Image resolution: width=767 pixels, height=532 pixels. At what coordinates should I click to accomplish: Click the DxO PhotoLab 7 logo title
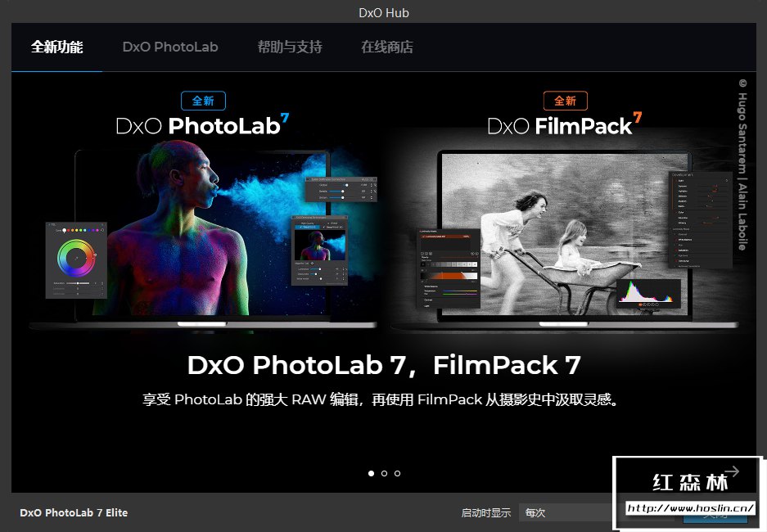(202, 124)
